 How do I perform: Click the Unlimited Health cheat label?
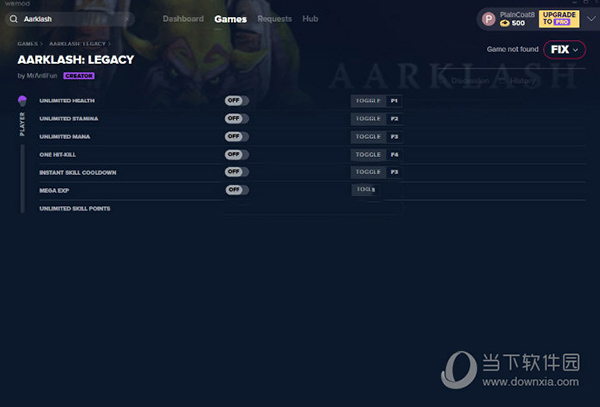point(67,101)
